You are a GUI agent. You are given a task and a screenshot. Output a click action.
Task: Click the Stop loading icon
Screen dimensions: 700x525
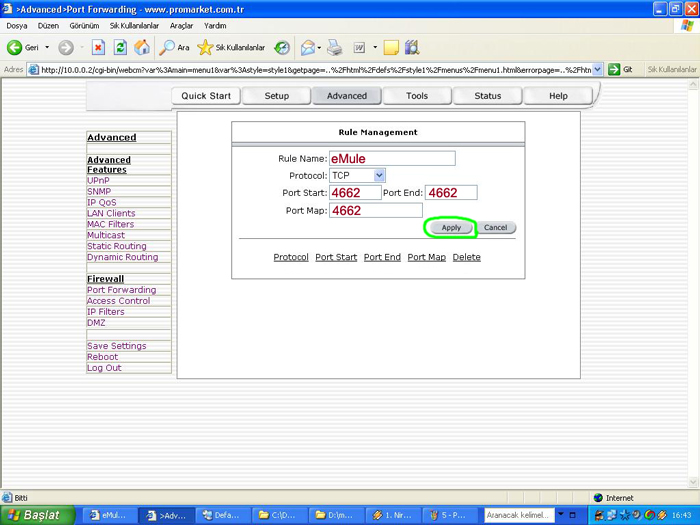coord(98,47)
